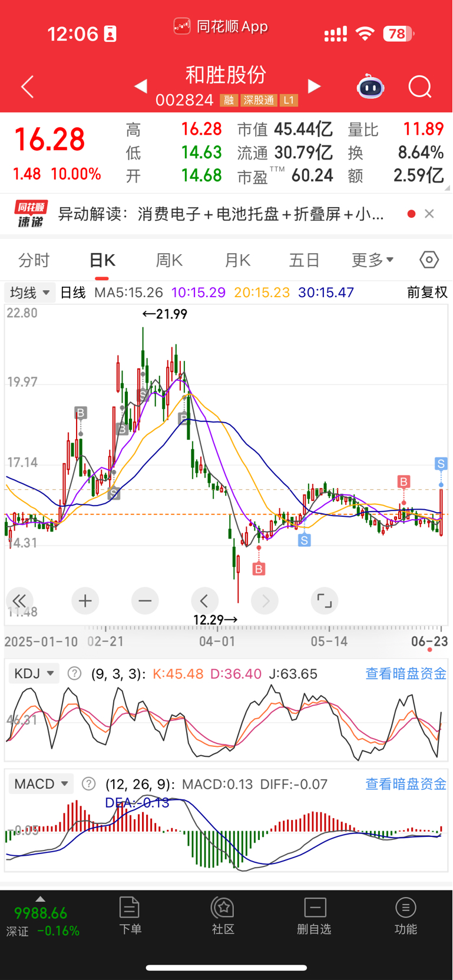
Task: Tap 流通 30.79亿 value
Action: pyautogui.click(x=304, y=152)
